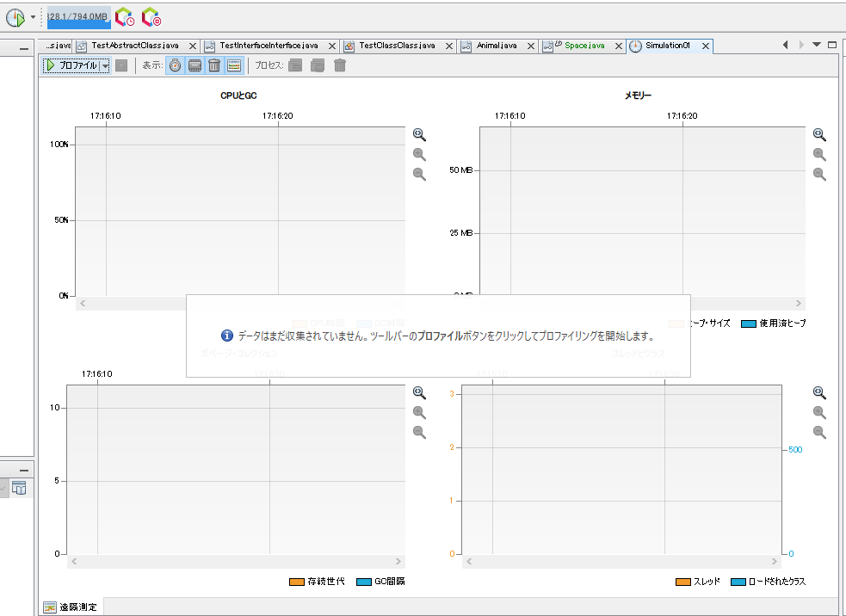Show the open documents list dropdown

tap(817, 45)
